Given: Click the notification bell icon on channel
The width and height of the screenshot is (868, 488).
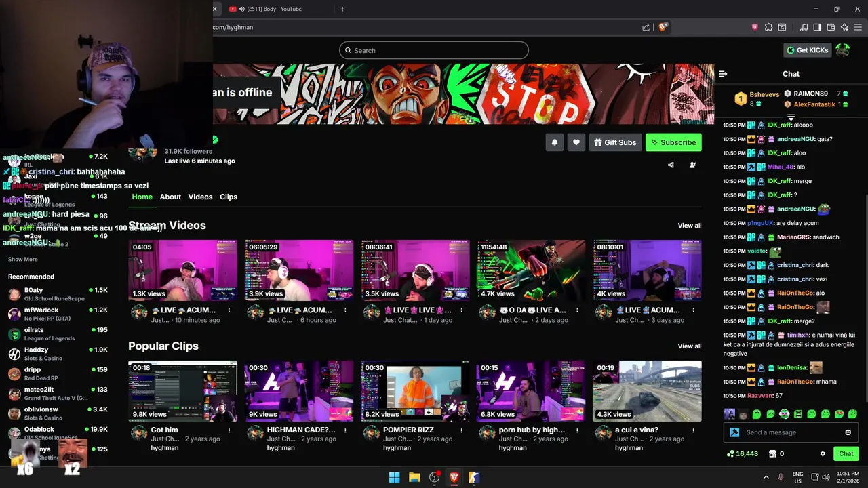Looking at the screenshot, I should click(555, 142).
